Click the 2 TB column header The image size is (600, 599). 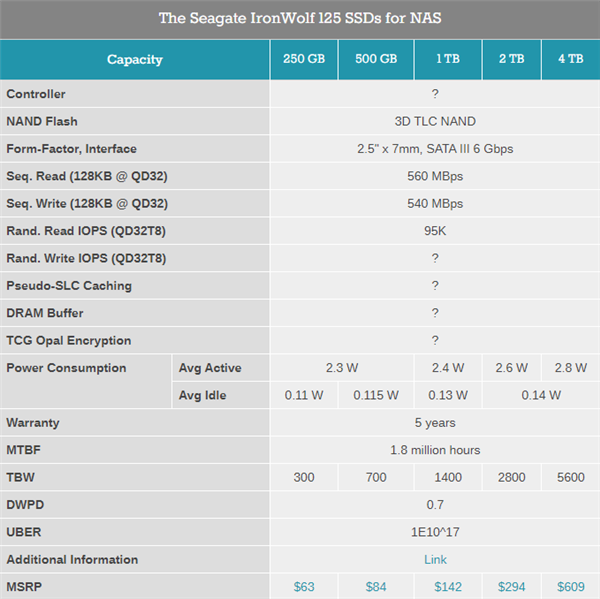[x=511, y=59]
